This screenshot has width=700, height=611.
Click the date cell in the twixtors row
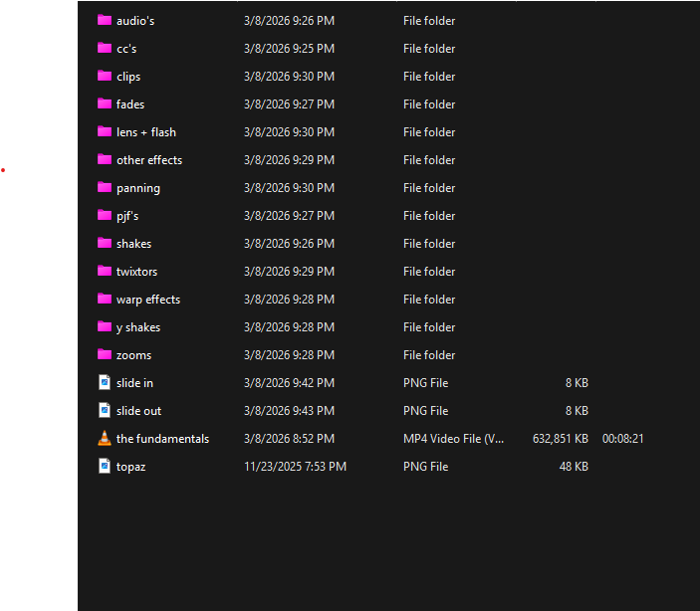(290, 272)
